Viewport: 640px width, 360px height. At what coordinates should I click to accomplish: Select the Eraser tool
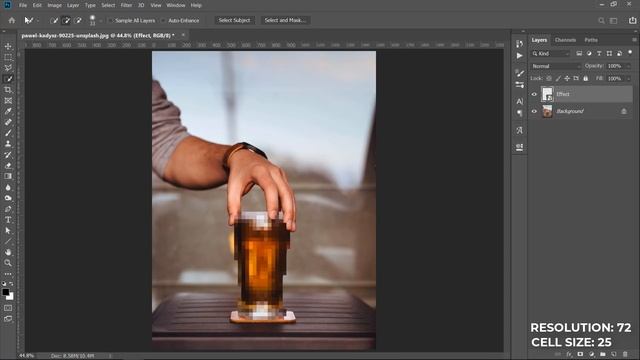pyautogui.click(x=8, y=165)
